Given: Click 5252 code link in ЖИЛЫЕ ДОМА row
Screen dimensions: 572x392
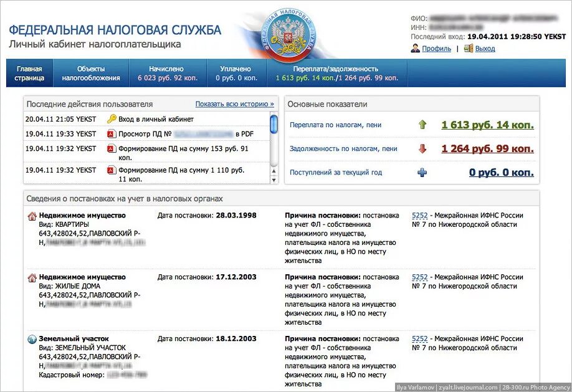Looking at the screenshot, I should pyautogui.click(x=419, y=277).
